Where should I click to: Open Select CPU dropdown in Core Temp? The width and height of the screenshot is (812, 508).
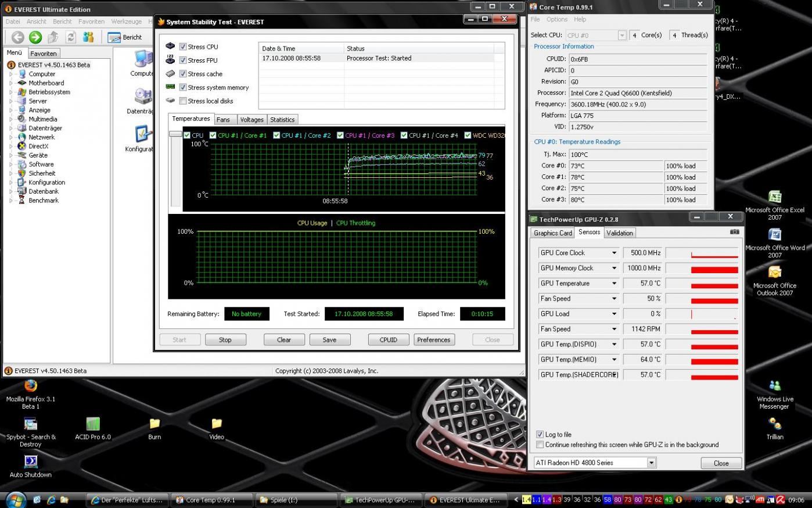621,35
